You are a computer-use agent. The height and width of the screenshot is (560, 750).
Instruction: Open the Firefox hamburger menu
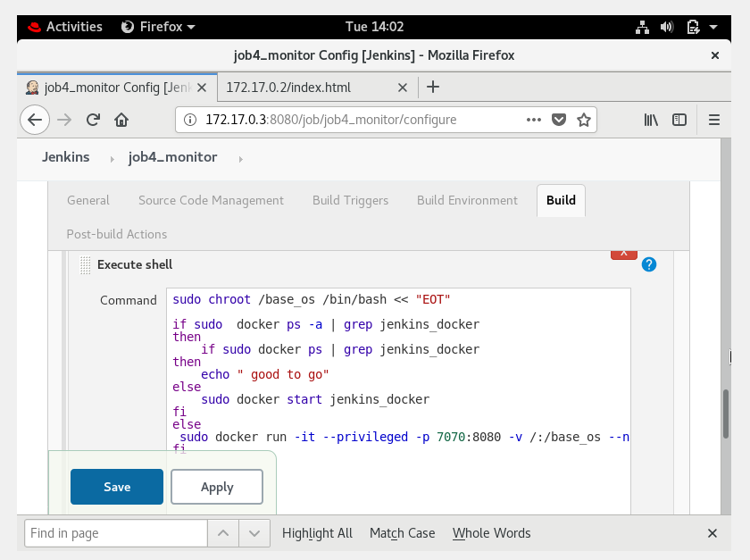click(714, 120)
